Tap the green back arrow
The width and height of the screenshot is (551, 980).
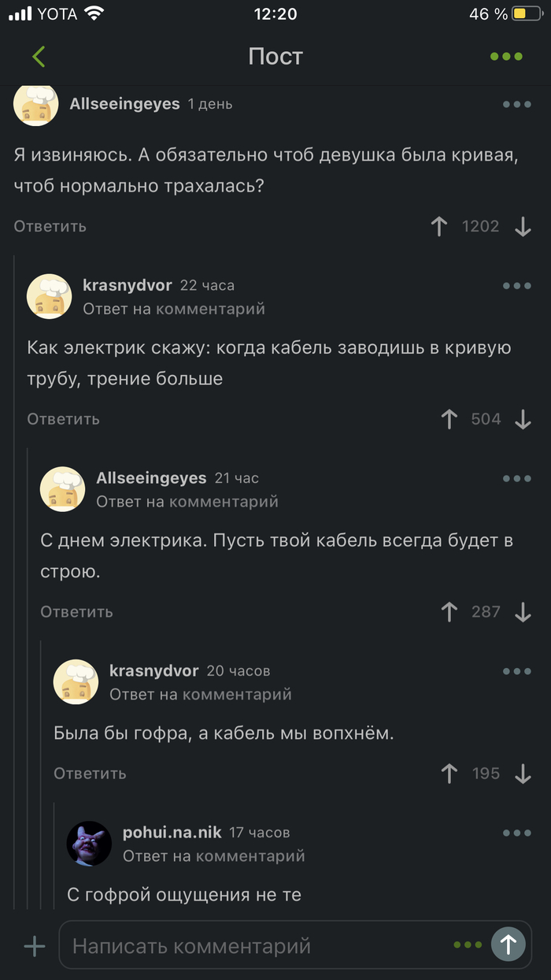[x=39, y=57]
